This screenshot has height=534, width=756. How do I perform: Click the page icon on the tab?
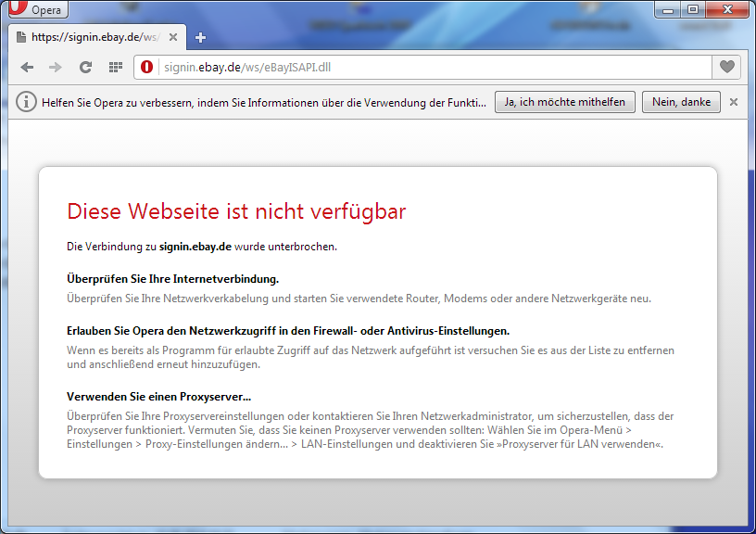point(20,37)
